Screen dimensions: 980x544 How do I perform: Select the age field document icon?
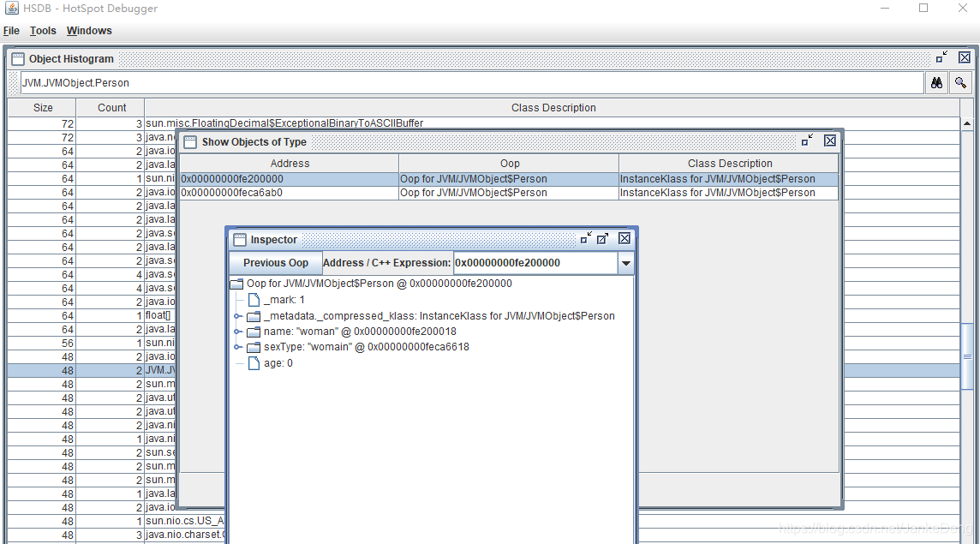tap(254, 363)
